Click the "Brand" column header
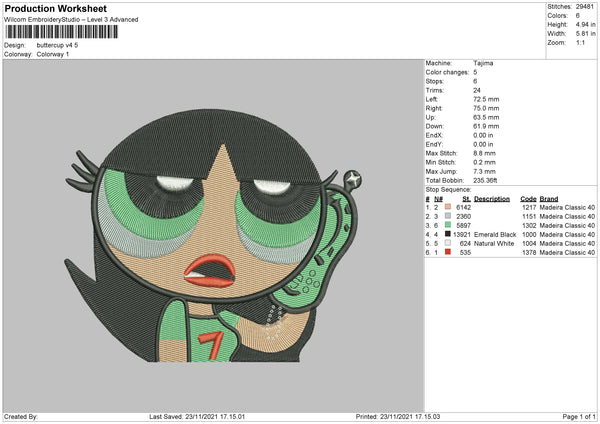Screen dimensions: 600x424 [549, 199]
